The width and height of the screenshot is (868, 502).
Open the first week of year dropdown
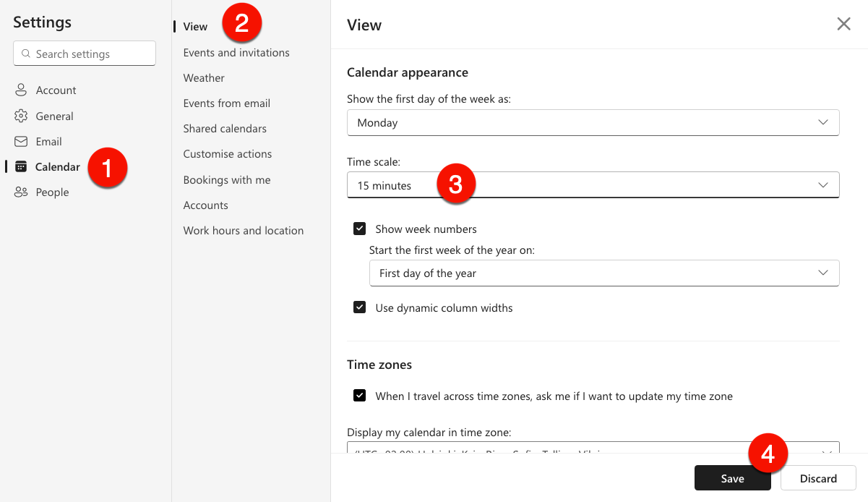point(603,273)
